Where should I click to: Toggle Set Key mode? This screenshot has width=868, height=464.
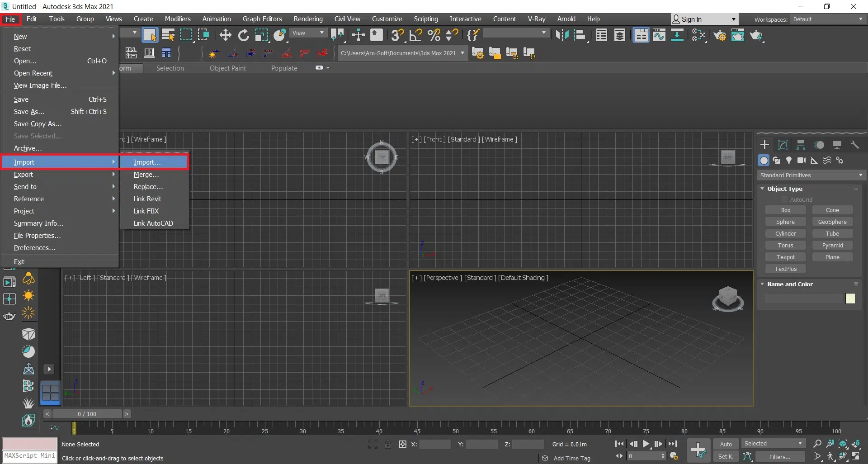(x=726, y=456)
